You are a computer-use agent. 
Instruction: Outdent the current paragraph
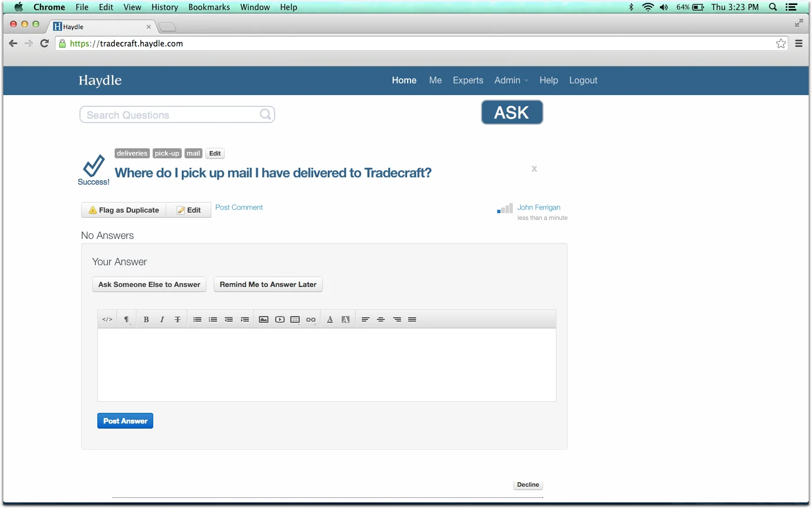pyautogui.click(x=229, y=319)
